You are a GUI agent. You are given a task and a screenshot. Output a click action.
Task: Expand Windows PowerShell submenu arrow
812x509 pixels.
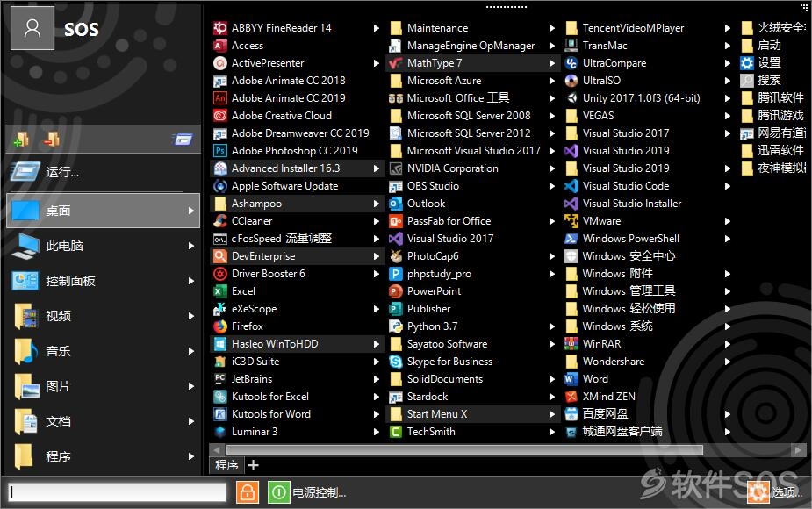click(x=728, y=239)
